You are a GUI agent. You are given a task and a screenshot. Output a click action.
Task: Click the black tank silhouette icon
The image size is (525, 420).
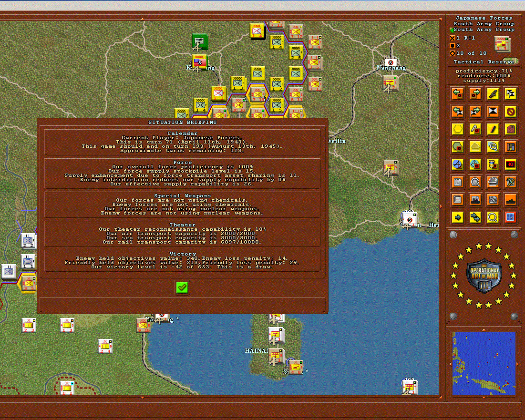pos(511,200)
